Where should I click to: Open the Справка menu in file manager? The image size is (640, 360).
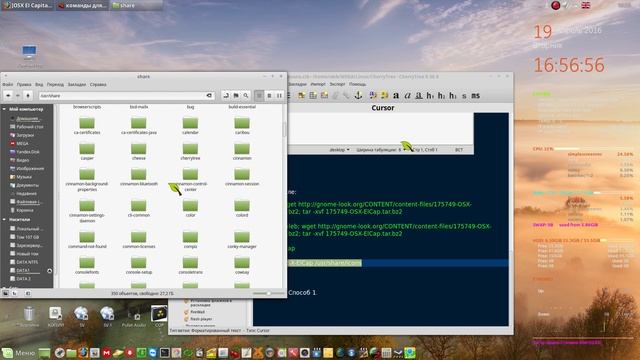[98, 84]
